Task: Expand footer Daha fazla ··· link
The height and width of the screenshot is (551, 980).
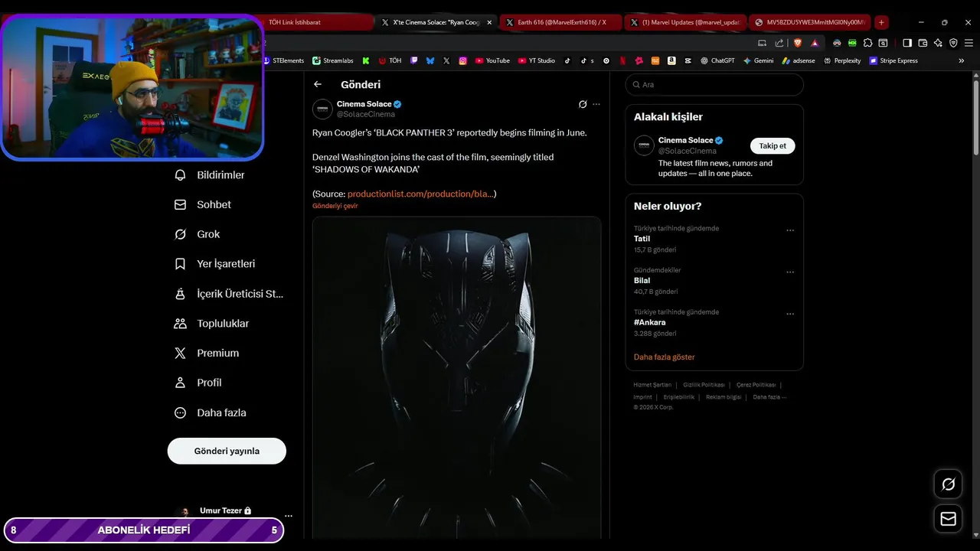Action: (x=769, y=397)
